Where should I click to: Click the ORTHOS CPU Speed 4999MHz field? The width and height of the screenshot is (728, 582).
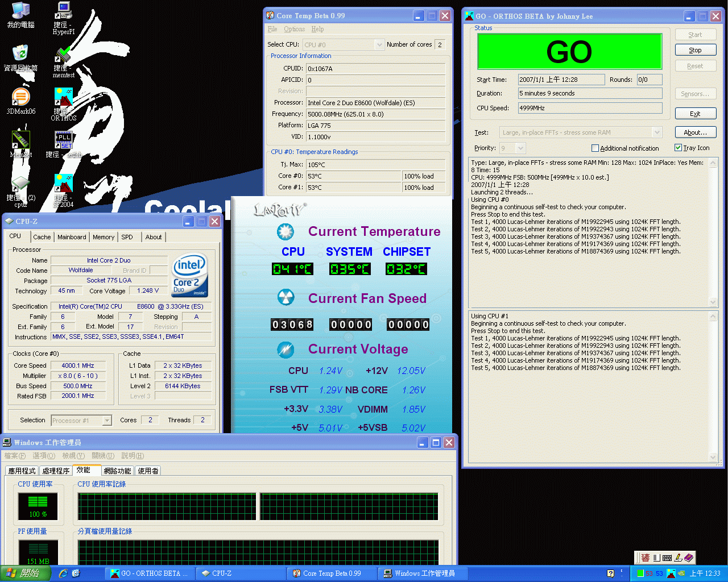click(x=590, y=108)
